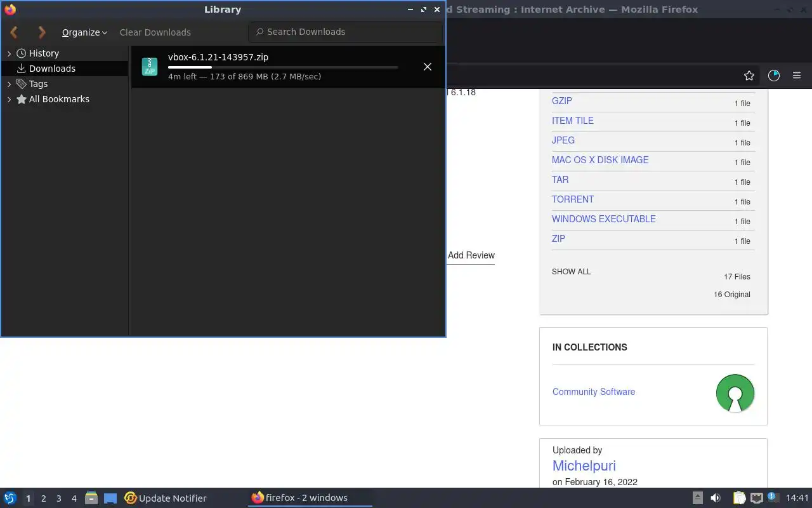Go back in the Library window
This screenshot has width=812, height=508.
point(14,32)
